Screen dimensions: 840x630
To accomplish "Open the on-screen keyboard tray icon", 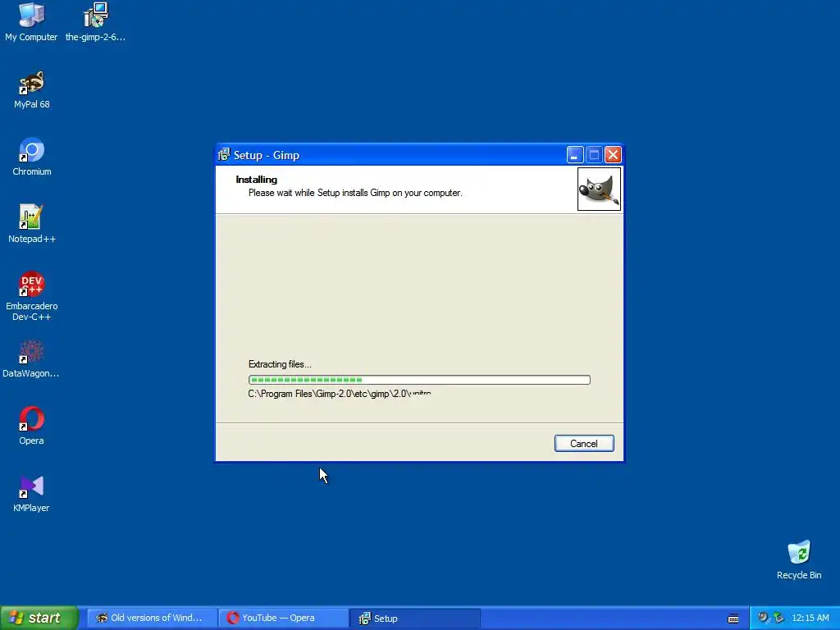I will click(x=733, y=619).
